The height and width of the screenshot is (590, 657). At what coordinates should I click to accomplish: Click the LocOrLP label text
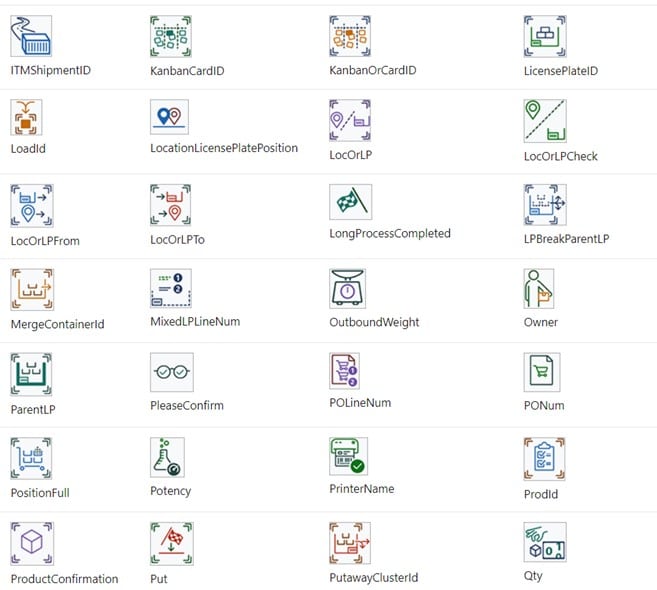click(x=350, y=155)
